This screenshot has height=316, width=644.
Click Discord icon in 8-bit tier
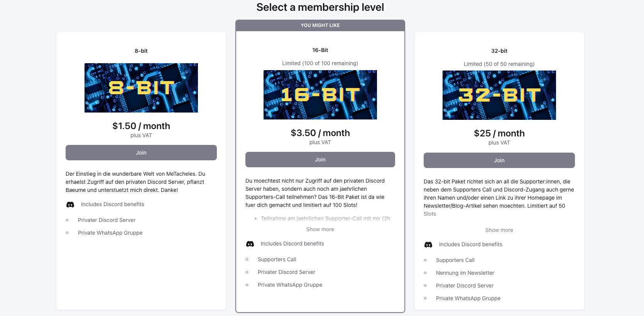tap(70, 205)
